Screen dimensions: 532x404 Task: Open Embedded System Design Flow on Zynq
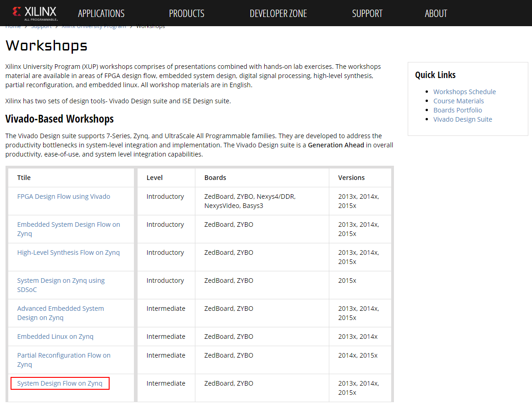[68, 229]
